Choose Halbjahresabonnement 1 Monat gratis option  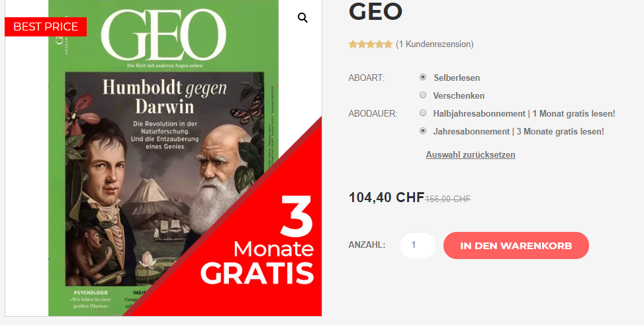click(423, 113)
